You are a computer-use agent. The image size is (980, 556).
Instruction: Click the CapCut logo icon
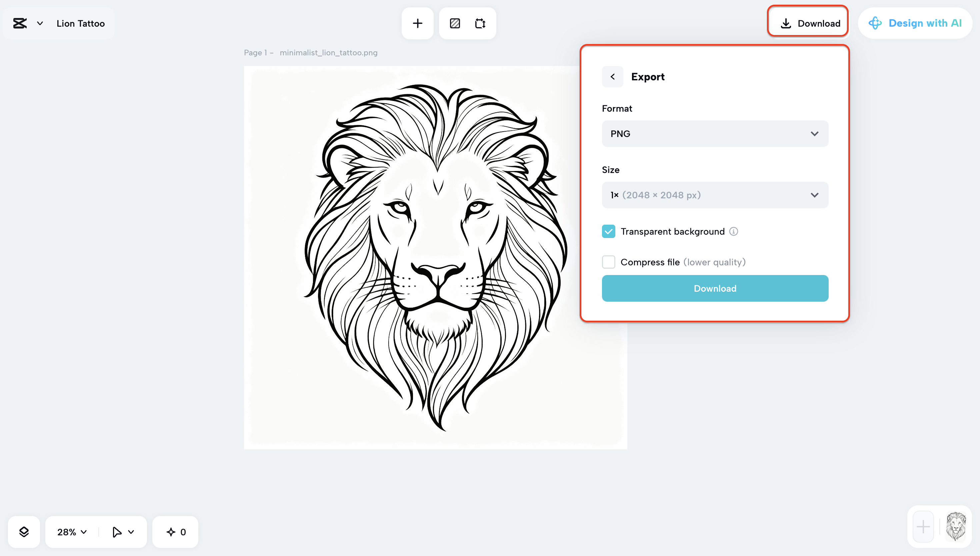[x=20, y=23]
